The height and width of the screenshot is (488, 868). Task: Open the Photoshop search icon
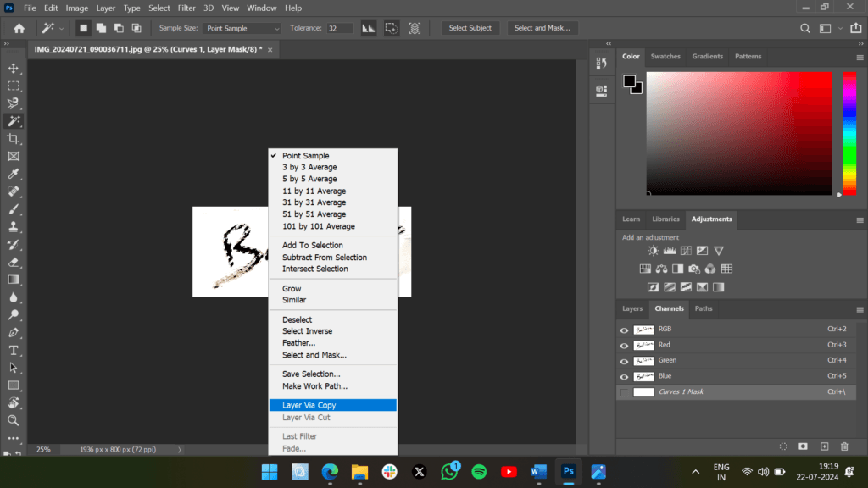805,28
